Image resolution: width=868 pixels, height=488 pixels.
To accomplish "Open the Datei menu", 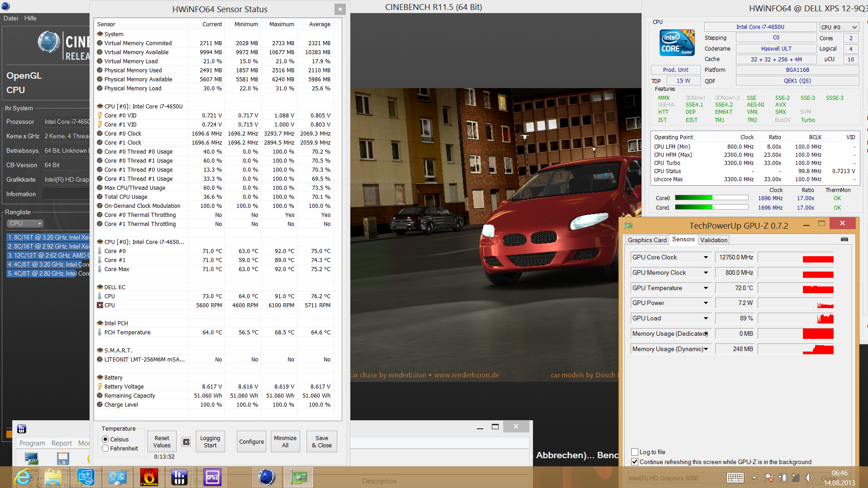I will 11,18.
